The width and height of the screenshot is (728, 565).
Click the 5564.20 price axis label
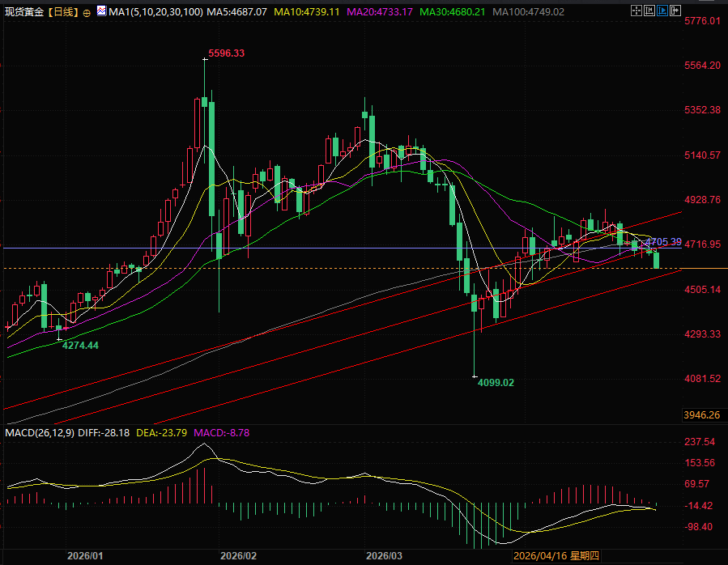(x=702, y=66)
